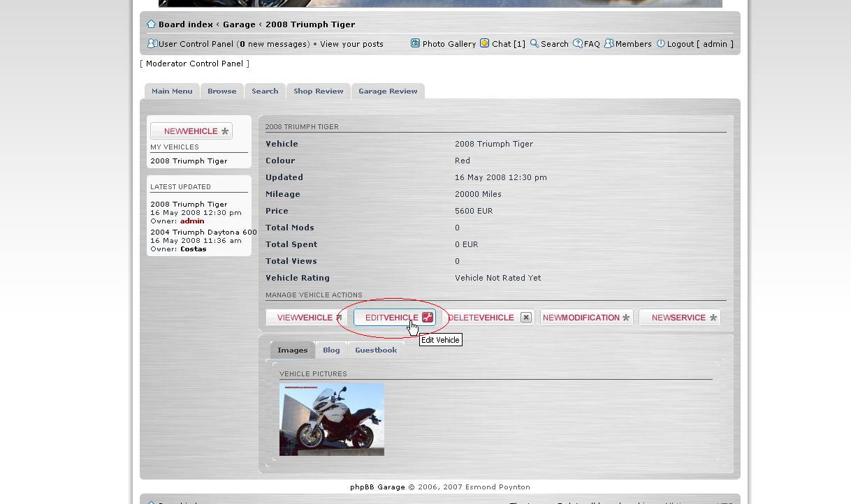
Task: Switch to the Blog tab
Action: (x=331, y=350)
